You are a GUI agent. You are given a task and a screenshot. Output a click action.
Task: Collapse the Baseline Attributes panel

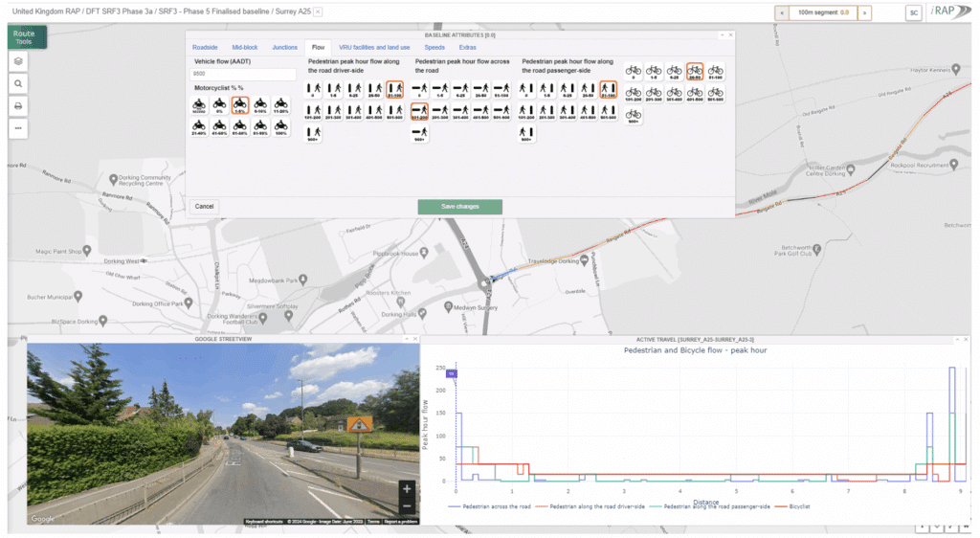pos(722,35)
